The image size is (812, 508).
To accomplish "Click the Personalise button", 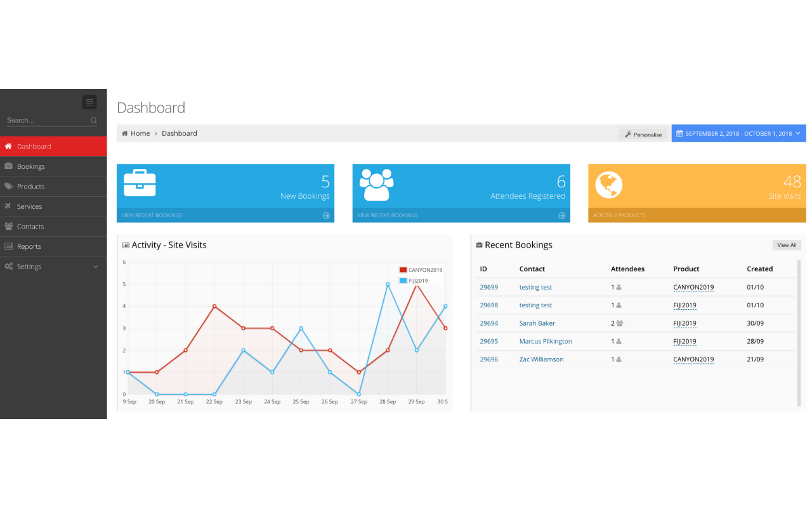I will click(x=643, y=134).
